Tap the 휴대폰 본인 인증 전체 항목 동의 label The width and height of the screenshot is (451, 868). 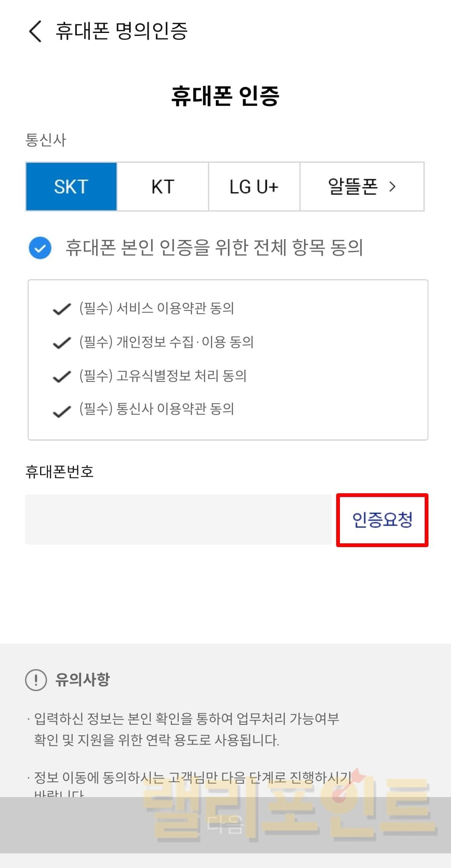pos(214,247)
